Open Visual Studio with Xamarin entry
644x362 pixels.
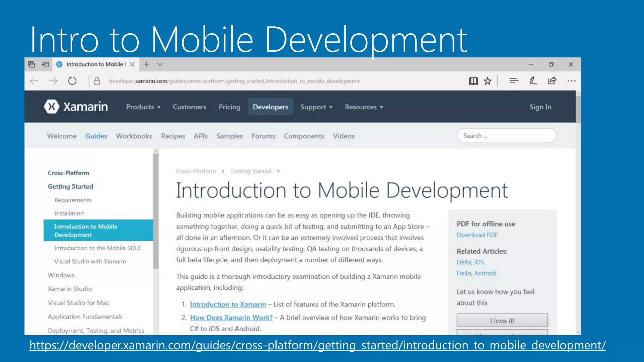(90, 261)
